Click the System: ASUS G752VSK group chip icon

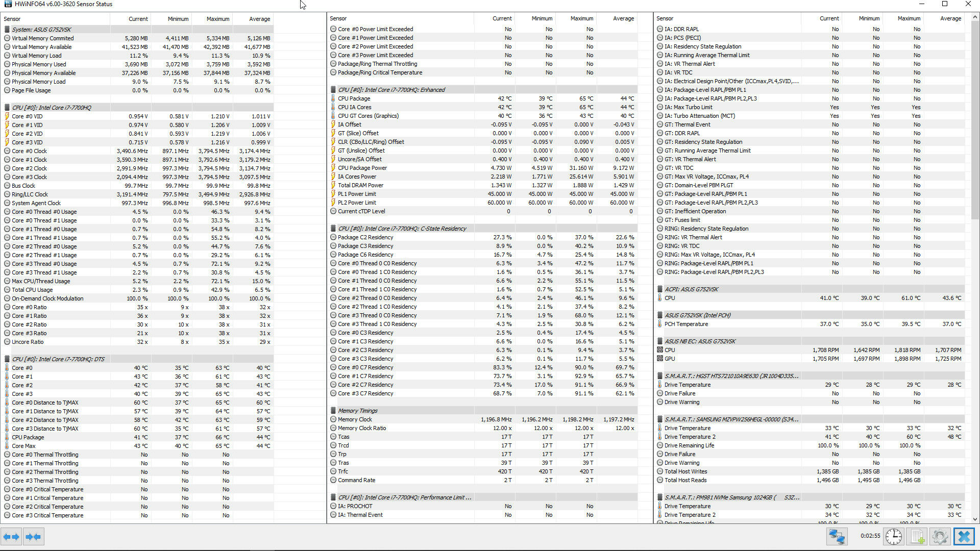pos(7,30)
